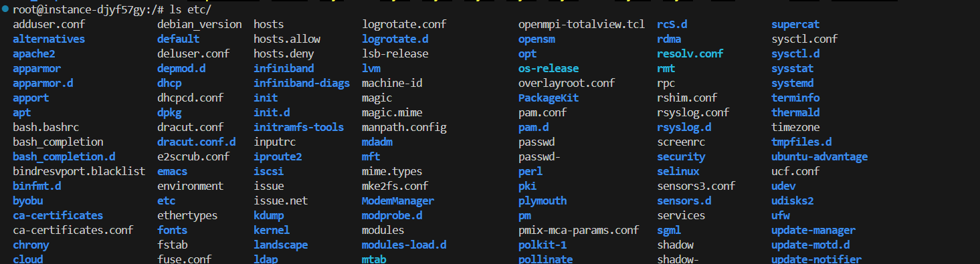Select the ModemManager directory name

tap(398, 201)
